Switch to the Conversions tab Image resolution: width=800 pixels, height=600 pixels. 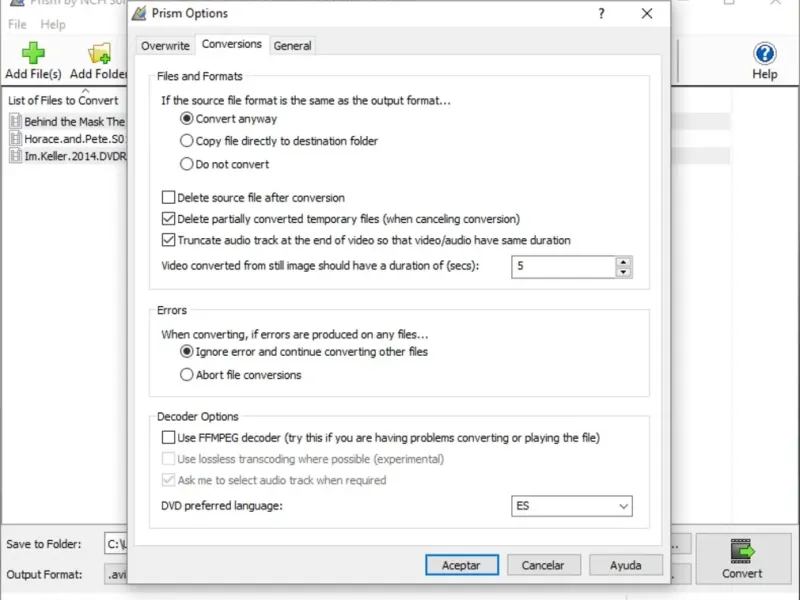(x=232, y=44)
